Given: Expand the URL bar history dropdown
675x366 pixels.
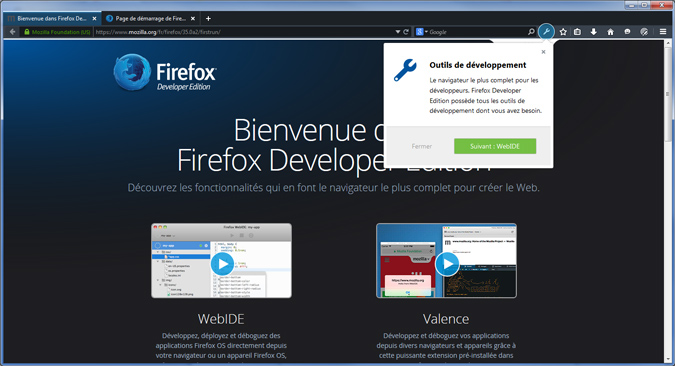Looking at the screenshot, I should tap(398, 32).
